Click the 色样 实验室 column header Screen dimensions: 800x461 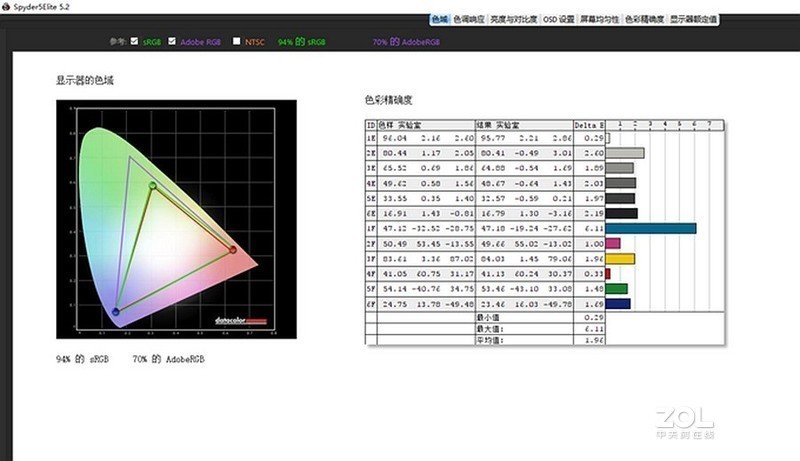(426, 125)
